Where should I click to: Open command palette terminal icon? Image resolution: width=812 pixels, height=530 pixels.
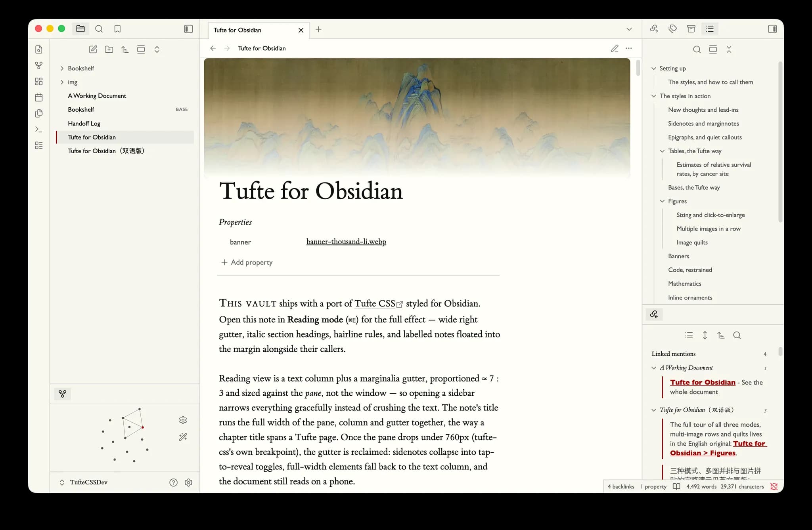[x=39, y=129]
